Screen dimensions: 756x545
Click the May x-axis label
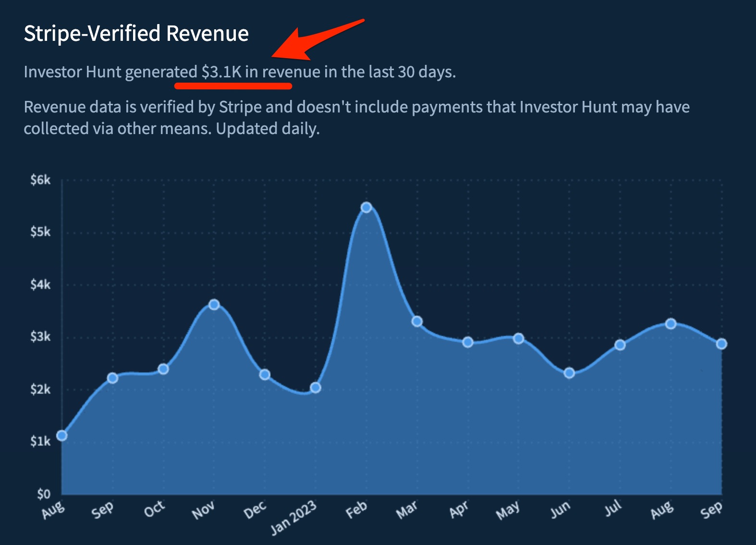tap(508, 511)
